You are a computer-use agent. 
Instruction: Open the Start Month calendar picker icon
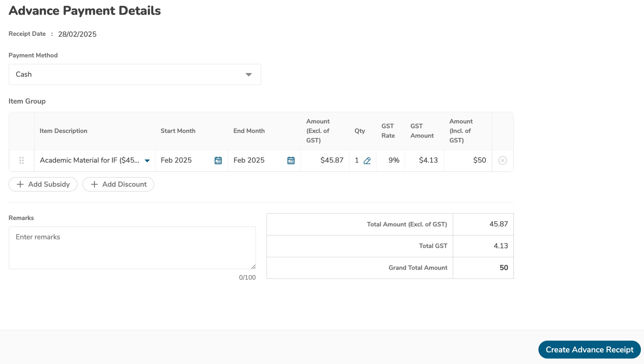(218, 160)
